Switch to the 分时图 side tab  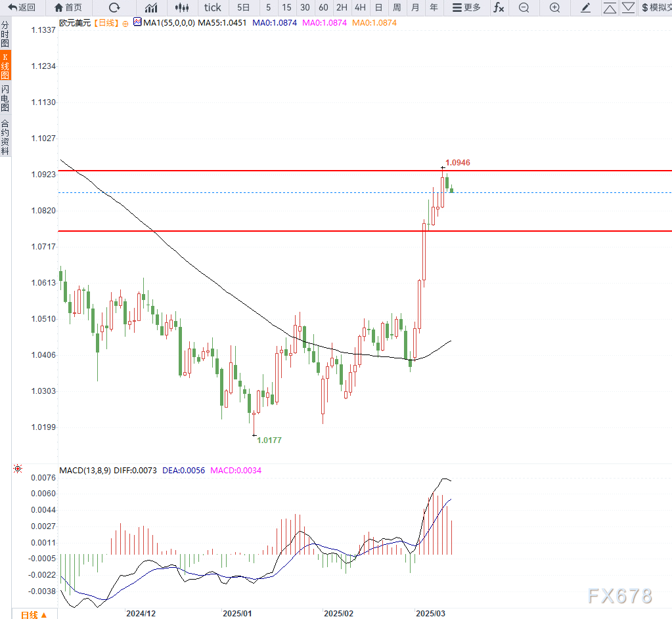[x=5, y=34]
